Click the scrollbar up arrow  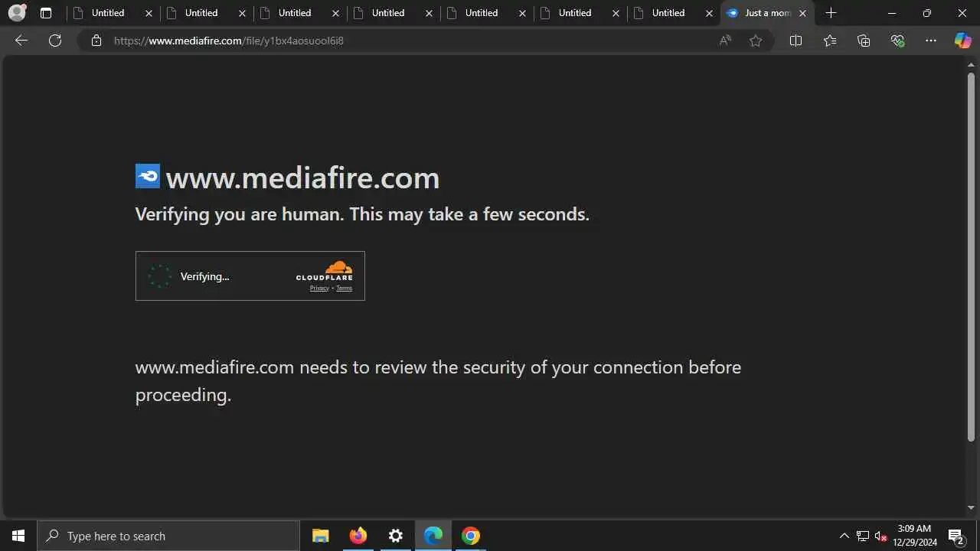tap(971, 64)
